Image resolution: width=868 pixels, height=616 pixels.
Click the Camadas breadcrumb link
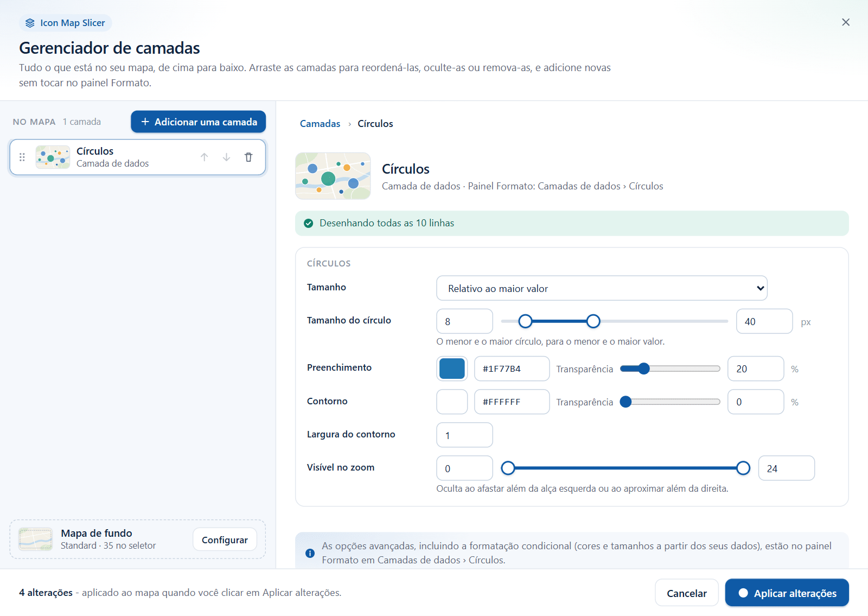click(320, 124)
